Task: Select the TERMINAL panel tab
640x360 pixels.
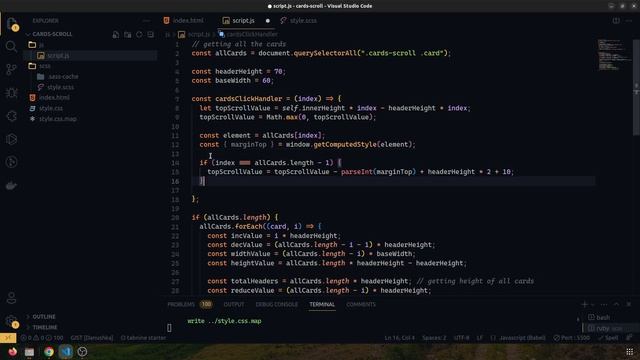Action: pos(322,304)
